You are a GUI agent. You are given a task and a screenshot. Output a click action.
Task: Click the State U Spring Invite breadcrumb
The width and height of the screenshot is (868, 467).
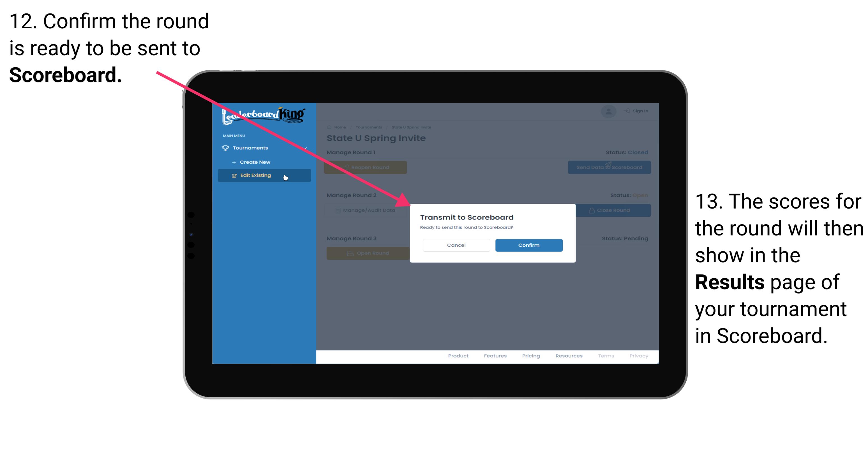(x=412, y=127)
